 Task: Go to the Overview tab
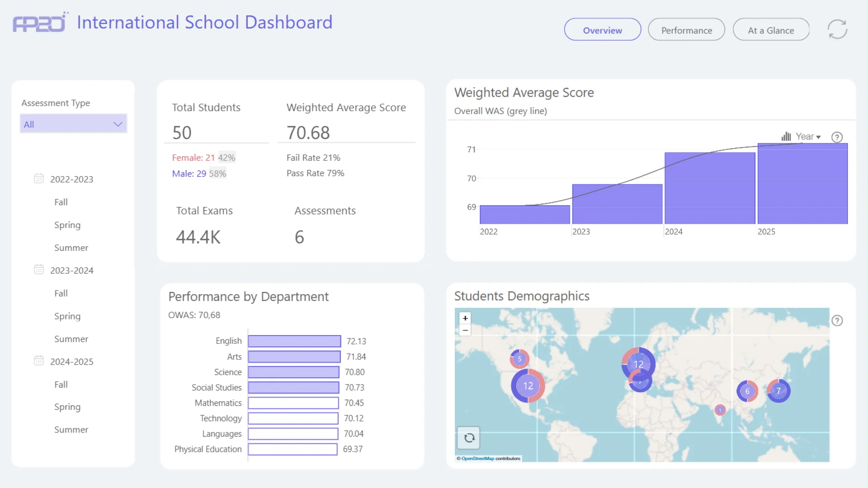(602, 30)
